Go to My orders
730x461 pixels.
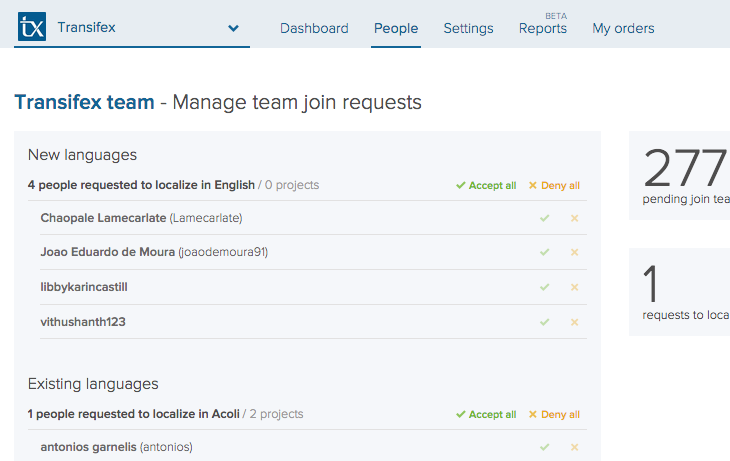click(x=623, y=28)
